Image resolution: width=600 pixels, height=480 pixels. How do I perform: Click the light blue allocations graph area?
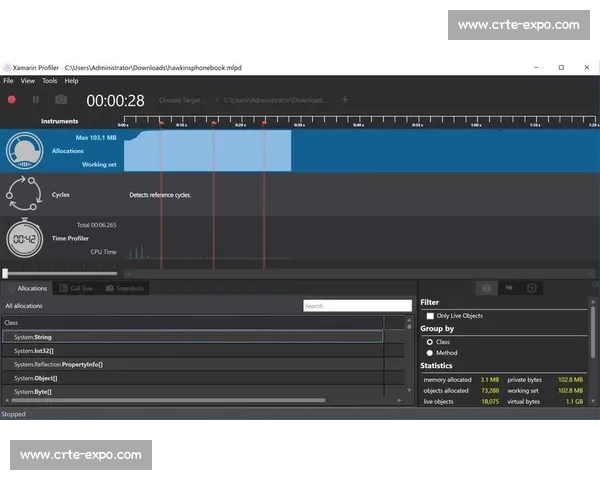[x=208, y=151]
